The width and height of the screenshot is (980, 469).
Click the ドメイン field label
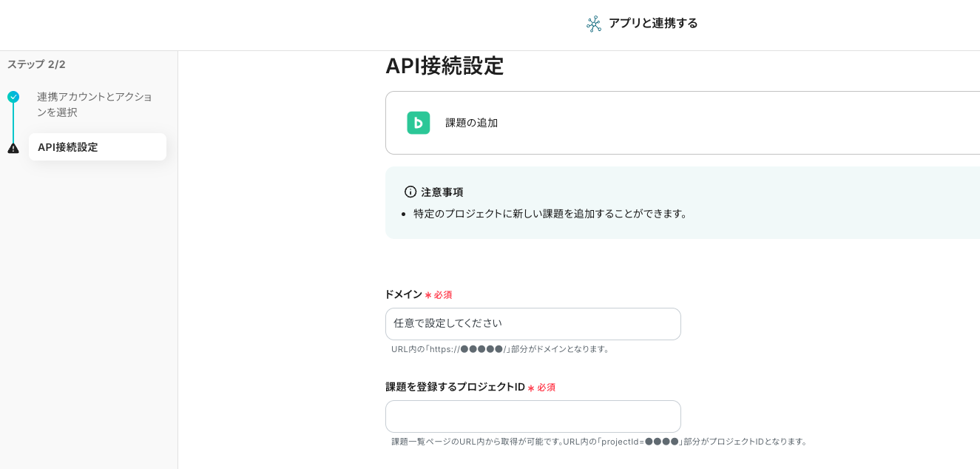click(x=403, y=294)
